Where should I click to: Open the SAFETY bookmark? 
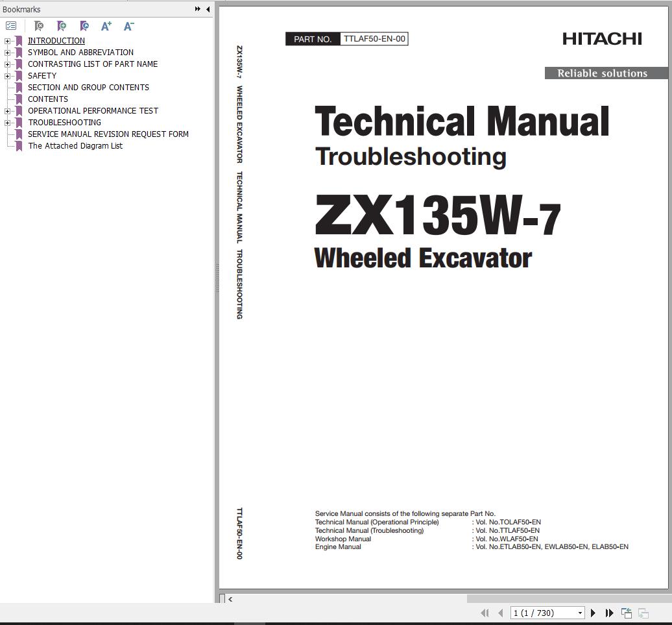click(42, 76)
